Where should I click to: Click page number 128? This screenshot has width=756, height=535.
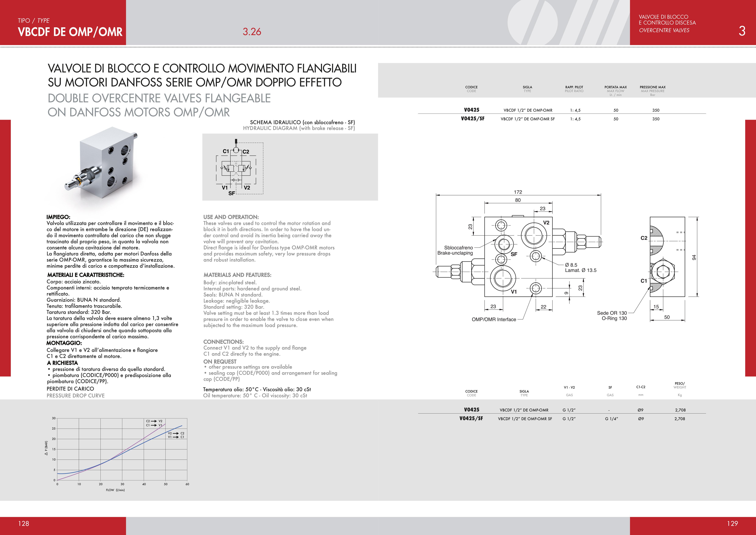(x=24, y=523)
